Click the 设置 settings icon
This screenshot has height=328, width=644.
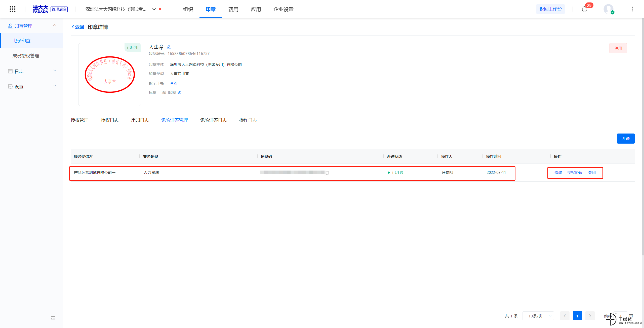pos(10,86)
